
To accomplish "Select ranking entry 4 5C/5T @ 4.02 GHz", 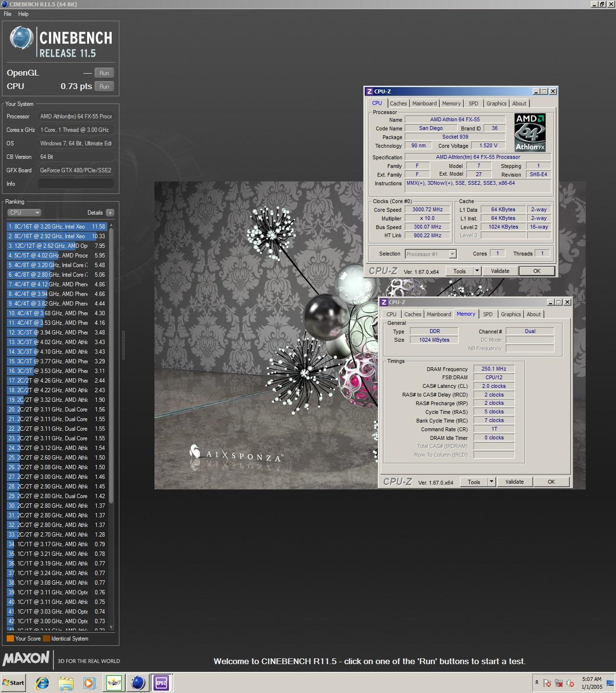I will 57,256.
